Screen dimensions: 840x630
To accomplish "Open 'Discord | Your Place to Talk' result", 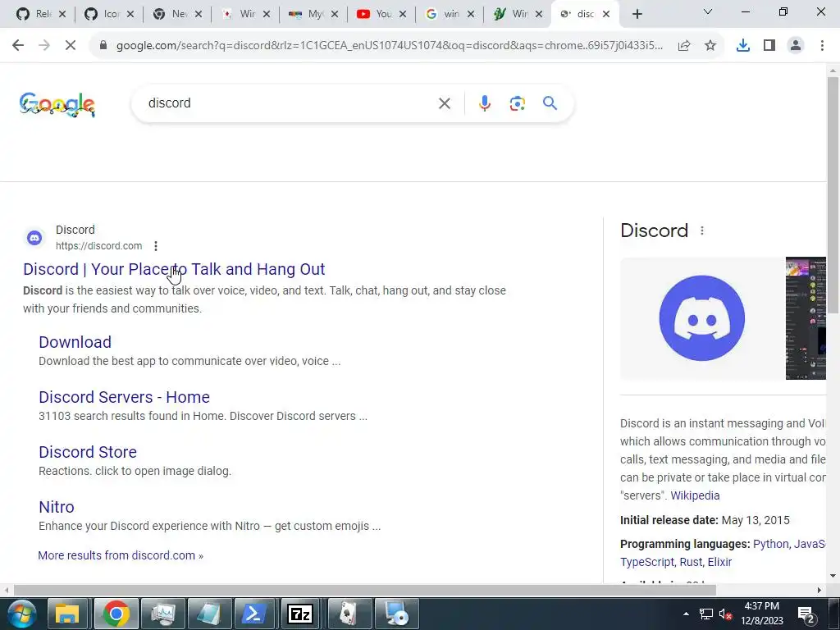I will click(174, 269).
